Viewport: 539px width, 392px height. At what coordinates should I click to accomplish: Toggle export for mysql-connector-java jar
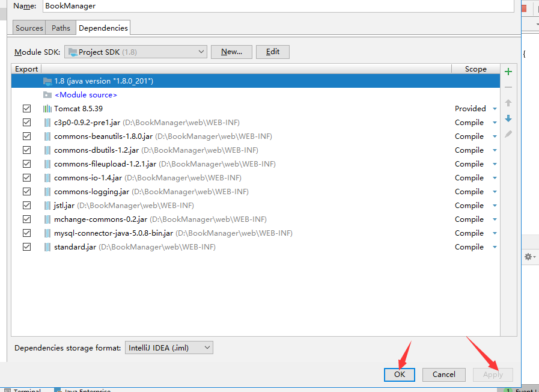pyautogui.click(x=26, y=233)
